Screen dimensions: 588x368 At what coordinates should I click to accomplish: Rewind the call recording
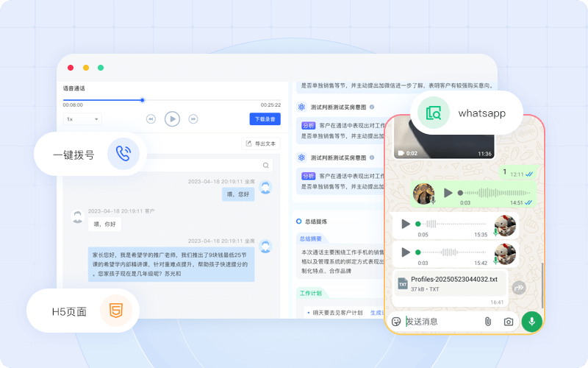point(151,118)
